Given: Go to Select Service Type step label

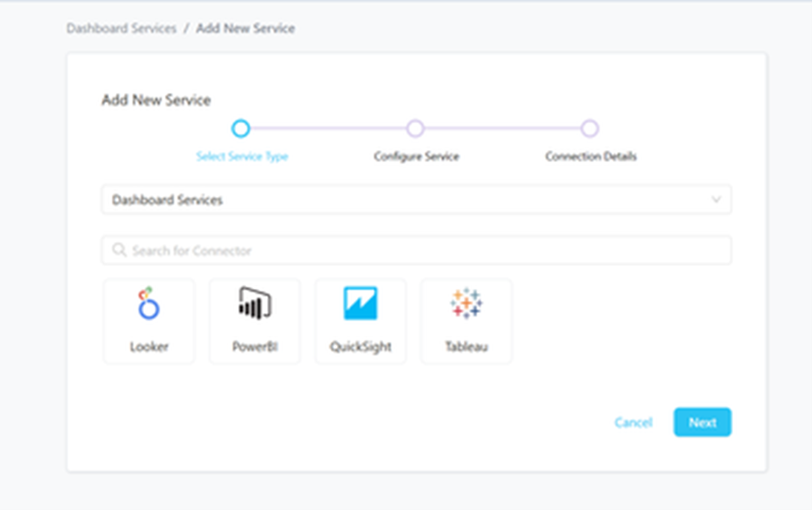Looking at the screenshot, I should [242, 157].
